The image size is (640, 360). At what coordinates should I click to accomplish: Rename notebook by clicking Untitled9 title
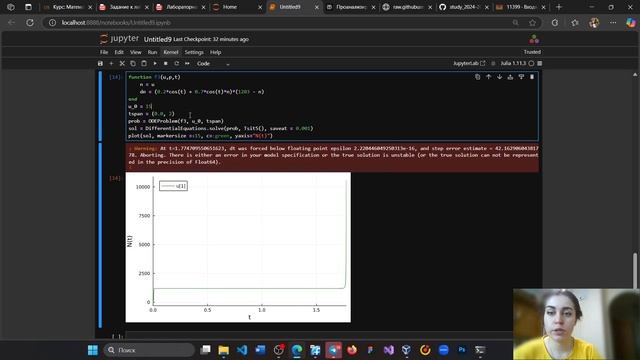pos(158,39)
